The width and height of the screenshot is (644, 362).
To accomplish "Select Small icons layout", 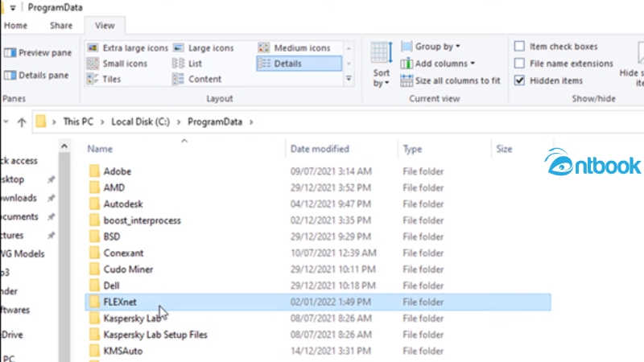I will pyautogui.click(x=117, y=64).
